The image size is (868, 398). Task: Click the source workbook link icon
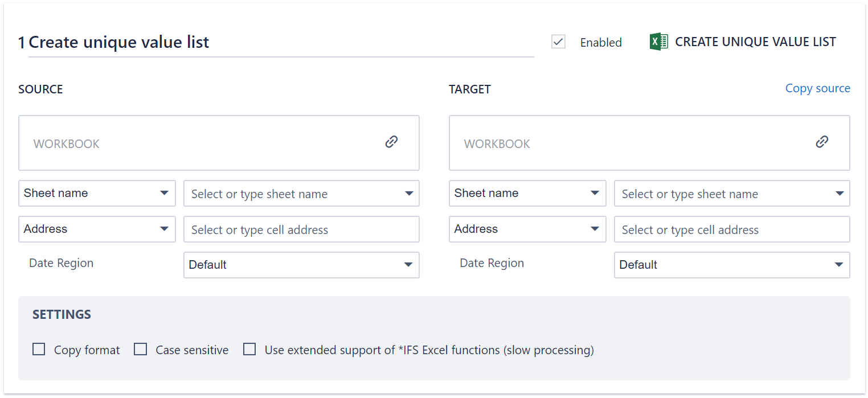(391, 142)
